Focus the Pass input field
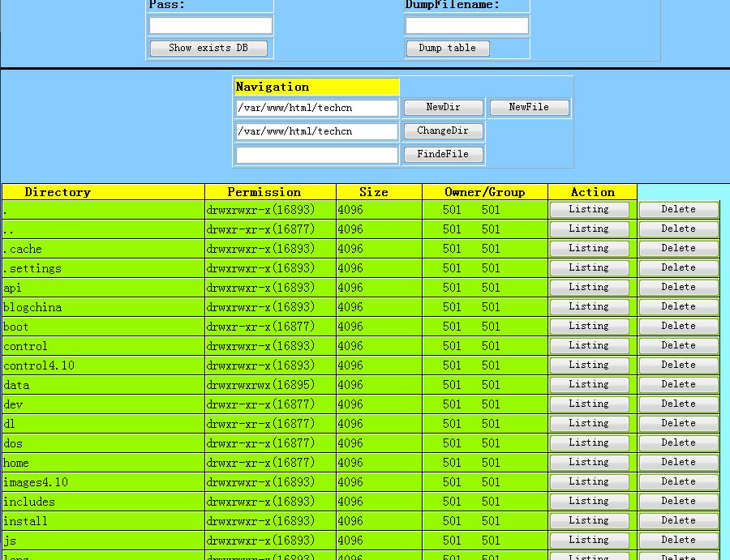Viewport: 730px width, 560px height. (x=210, y=26)
